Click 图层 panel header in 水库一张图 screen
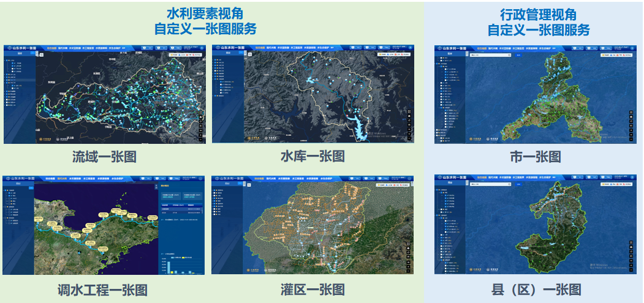This screenshot has height=303, width=644. click(228, 53)
